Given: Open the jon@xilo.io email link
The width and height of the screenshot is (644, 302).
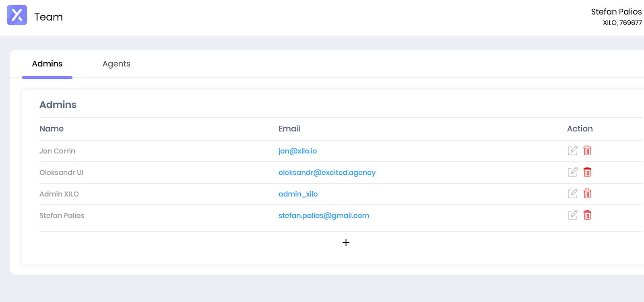Looking at the screenshot, I should click(x=297, y=151).
